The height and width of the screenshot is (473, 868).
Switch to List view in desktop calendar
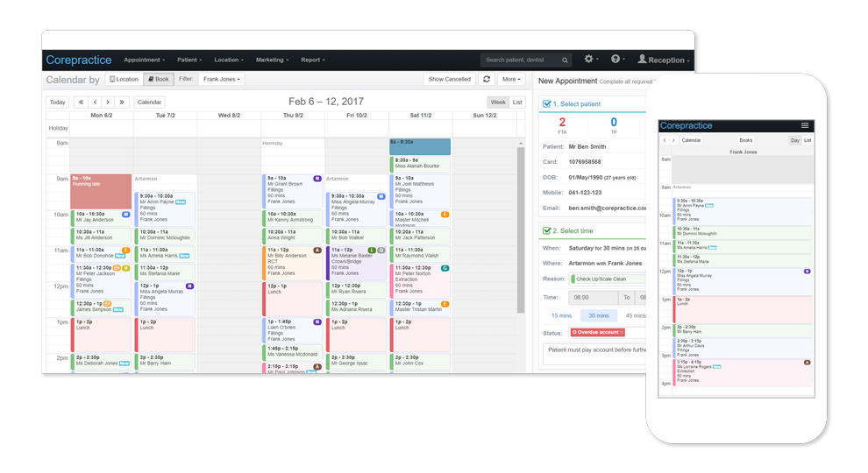517,102
